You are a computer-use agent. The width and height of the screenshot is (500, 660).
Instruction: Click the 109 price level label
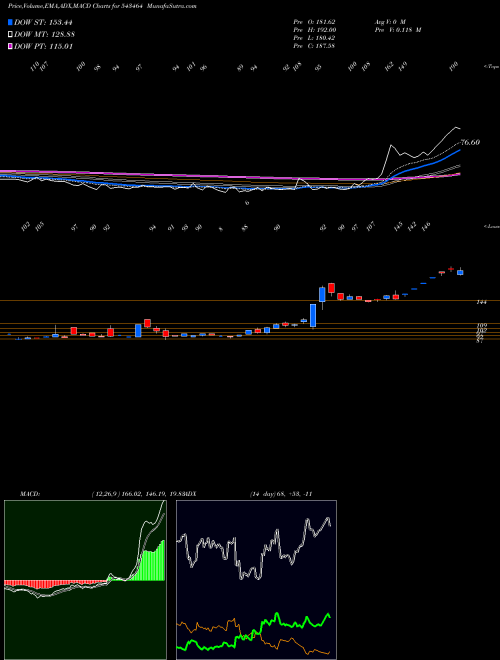click(x=482, y=326)
